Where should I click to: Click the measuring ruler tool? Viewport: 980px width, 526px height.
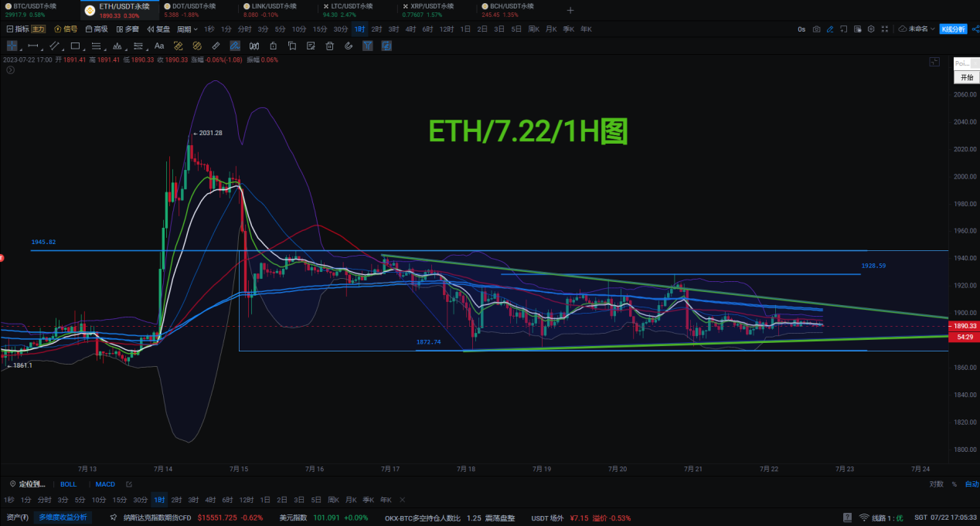pyautogui.click(x=216, y=46)
